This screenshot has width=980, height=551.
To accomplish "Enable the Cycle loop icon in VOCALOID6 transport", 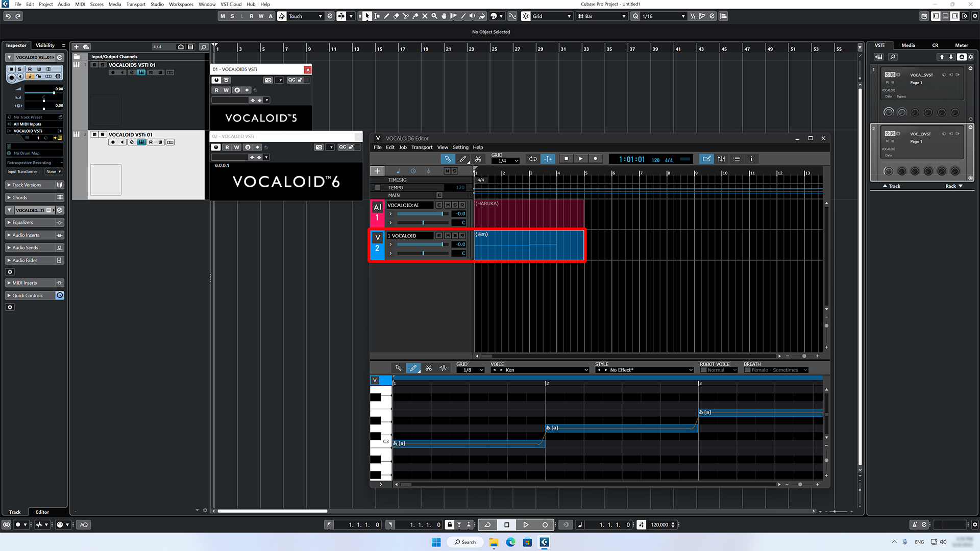I will point(532,159).
